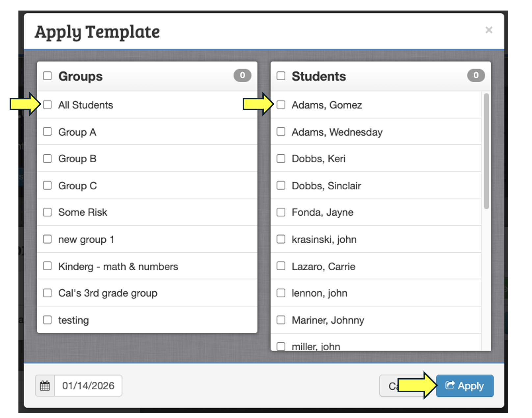This screenshot has height=418, width=532.
Task: Tick the All Students group checkbox
Action: tap(47, 105)
